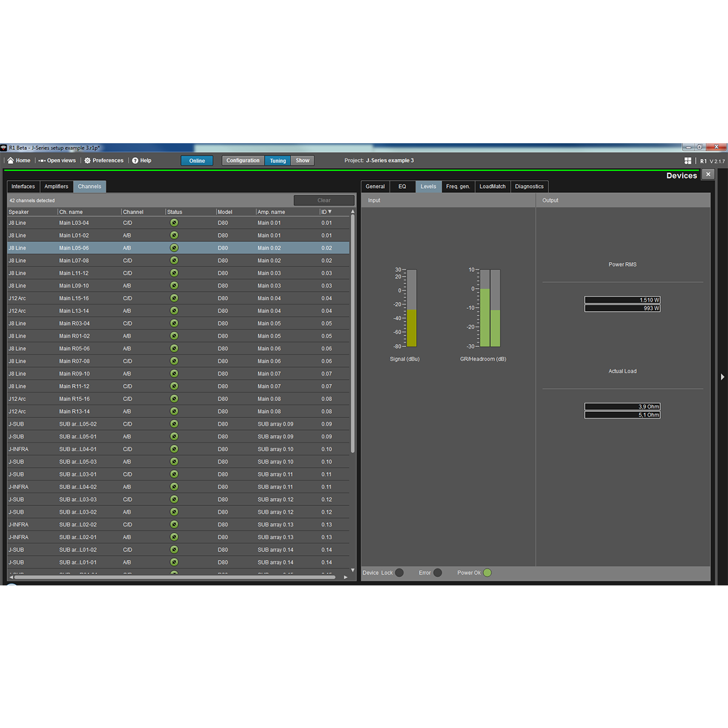Screen dimensions: 728x728
Task: Toggle the Device Lock indicator
Action: coord(399,572)
